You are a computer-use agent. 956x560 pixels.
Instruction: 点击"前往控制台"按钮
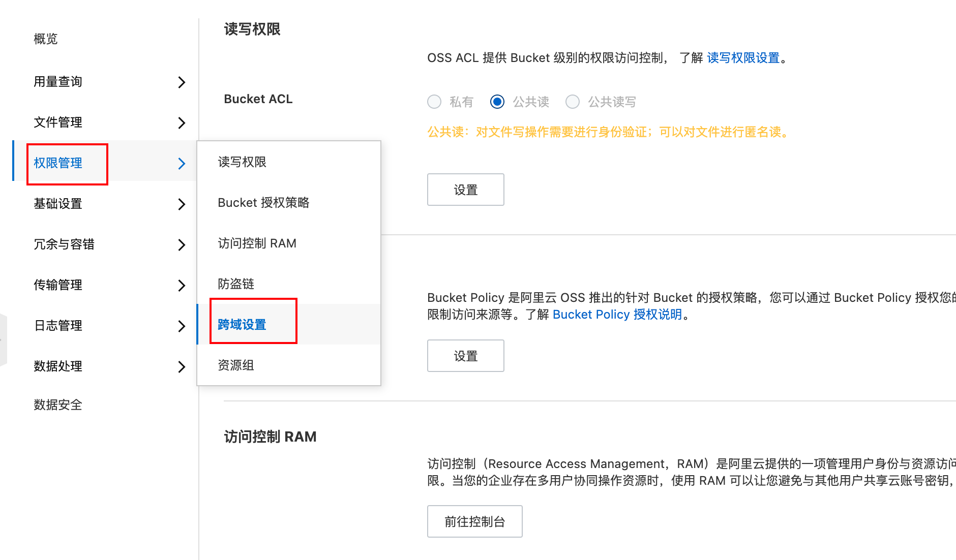click(x=474, y=521)
